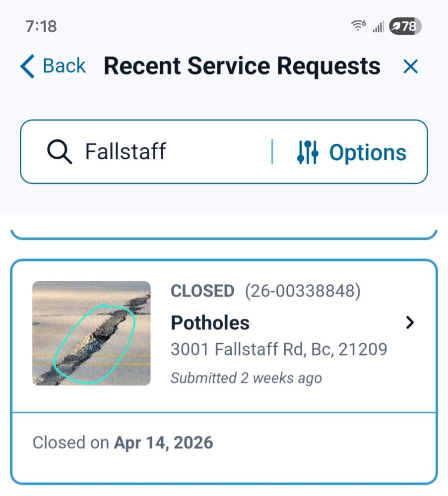Open the Potholes request title
The height and width of the screenshot is (496, 448).
click(210, 323)
